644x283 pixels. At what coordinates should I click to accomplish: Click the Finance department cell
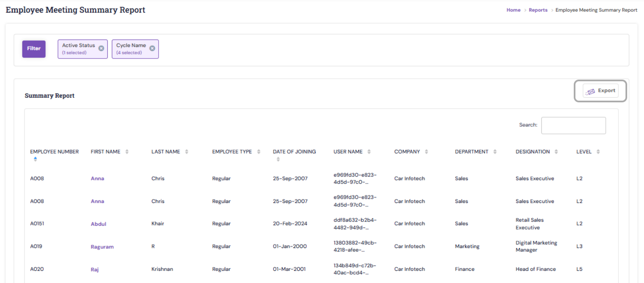pyautogui.click(x=464, y=269)
